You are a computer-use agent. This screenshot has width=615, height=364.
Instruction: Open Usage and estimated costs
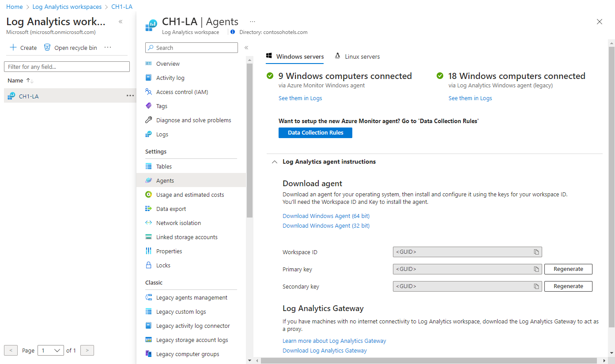pos(190,195)
